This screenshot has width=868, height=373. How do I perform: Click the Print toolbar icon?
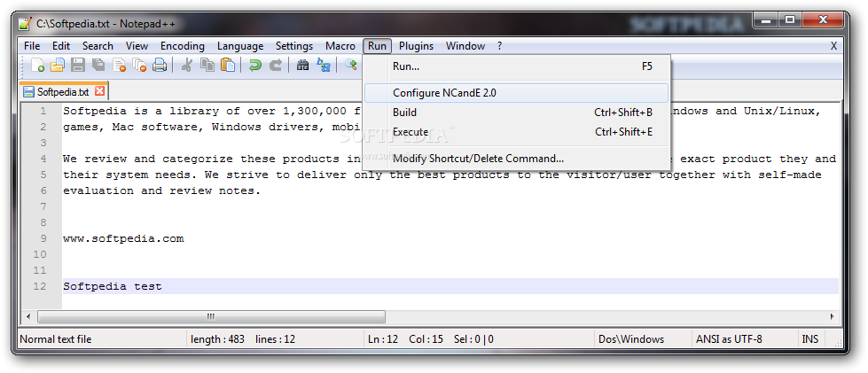(160, 66)
